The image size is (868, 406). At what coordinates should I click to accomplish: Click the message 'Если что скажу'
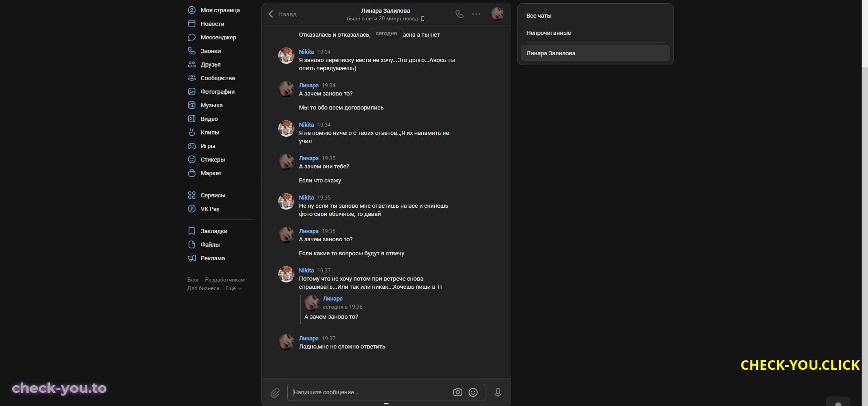320,181
